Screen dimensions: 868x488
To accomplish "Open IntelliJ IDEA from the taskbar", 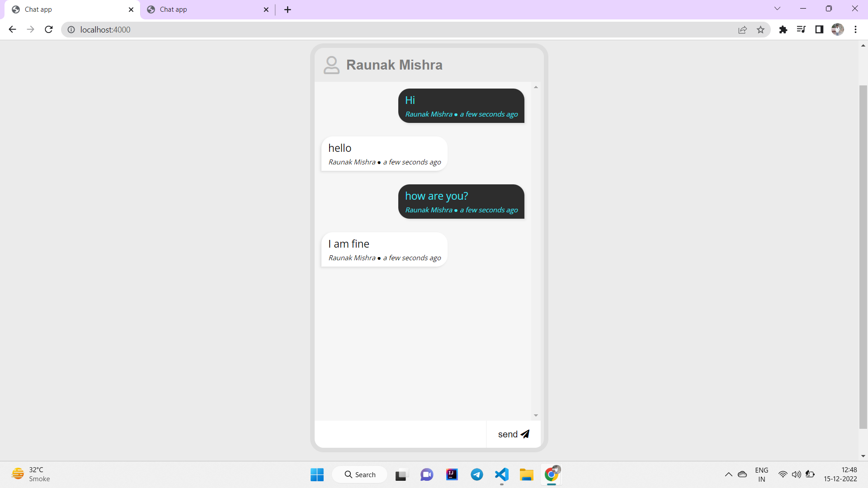I will click(x=452, y=474).
